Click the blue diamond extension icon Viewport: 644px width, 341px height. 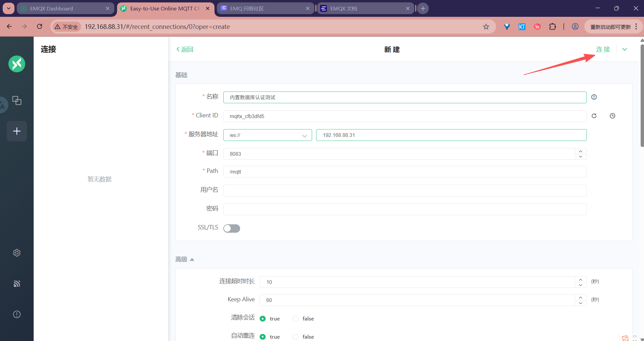[x=507, y=27]
